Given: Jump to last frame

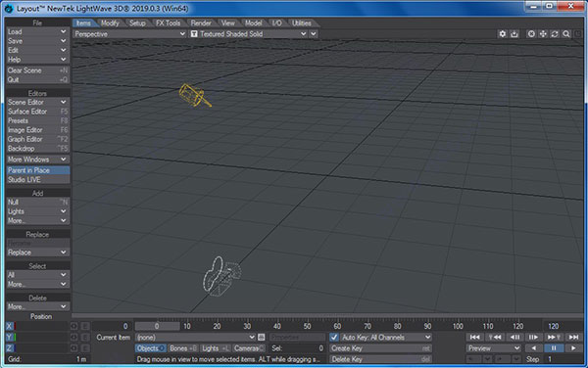Looking at the screenshot, I should (x=573, y=338).
